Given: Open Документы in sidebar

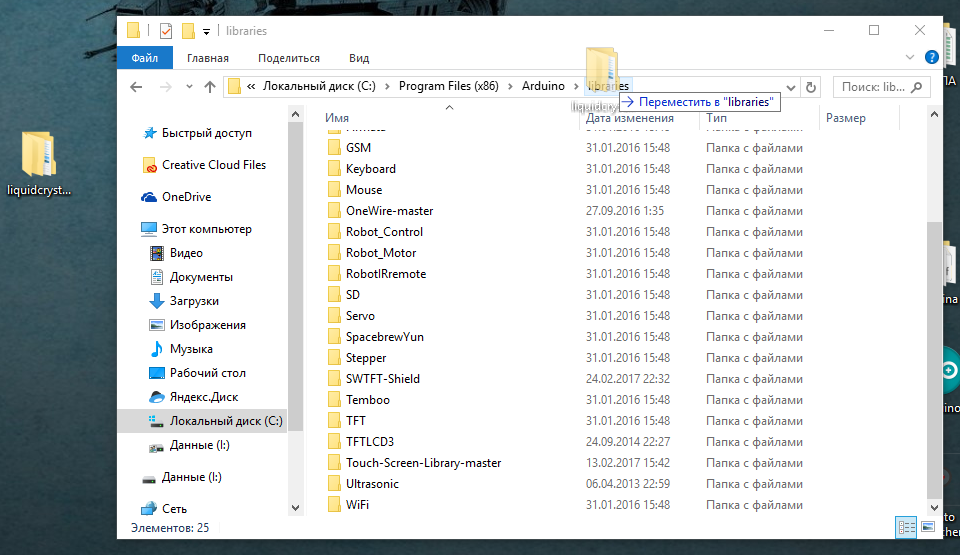Looking at the screenshot, I should tap(201, 277).
